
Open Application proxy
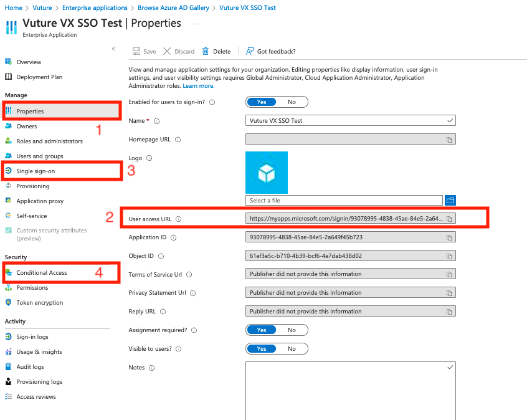tap(40, 201)
